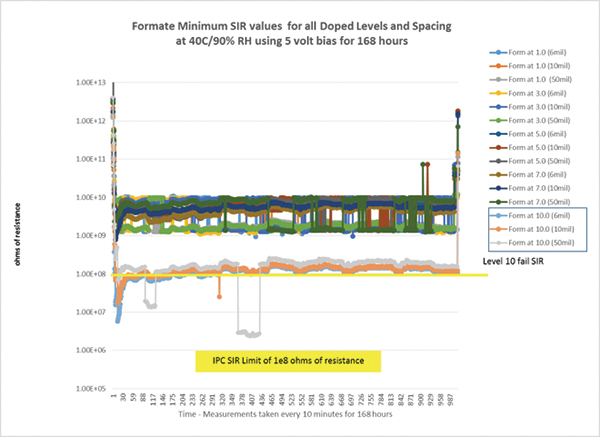
Task: Click the x-axis tick label 523
Action: tap(292, 400)
